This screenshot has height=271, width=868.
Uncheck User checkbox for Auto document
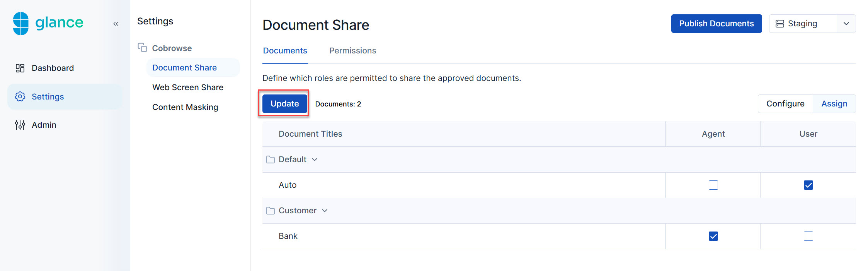808,185
